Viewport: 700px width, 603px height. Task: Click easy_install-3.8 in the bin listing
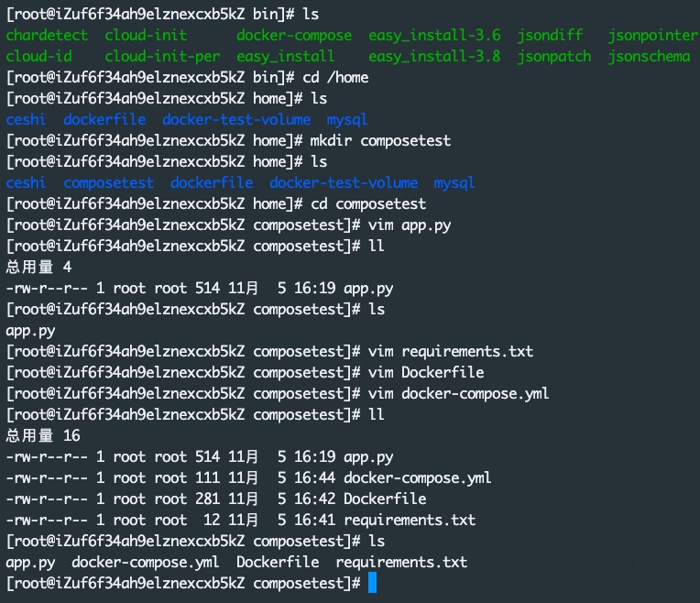coord(434,57)
